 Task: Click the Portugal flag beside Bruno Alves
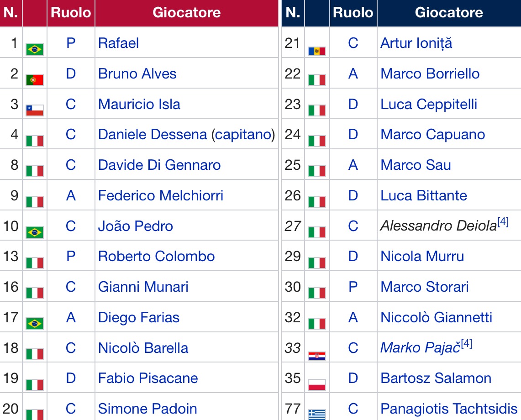[35, 79]
